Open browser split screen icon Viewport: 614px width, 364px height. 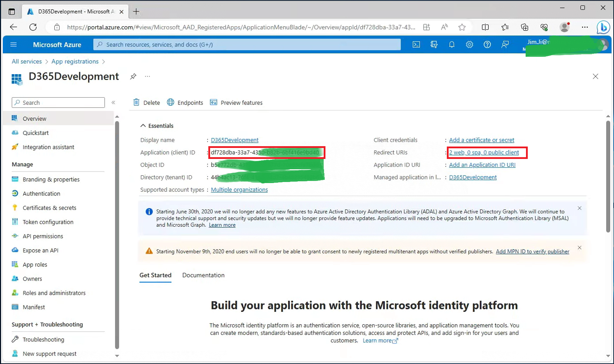point(485,27)
